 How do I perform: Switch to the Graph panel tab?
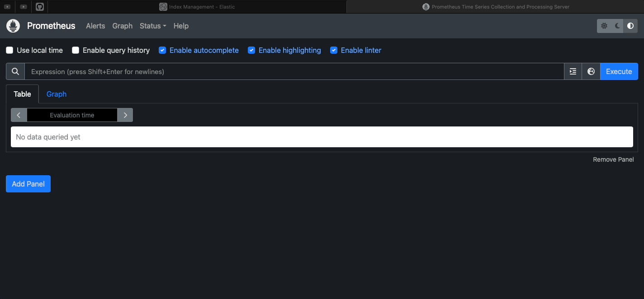pyautogui.click(x=57, y=94)
